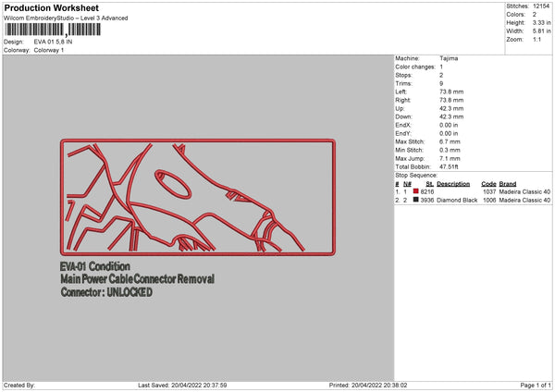The height and width of the screenshot is (392, 555).
Task: Click the Total Bobbin value 47.51ft
Action: pyautogui.click(x=450, y=166)
